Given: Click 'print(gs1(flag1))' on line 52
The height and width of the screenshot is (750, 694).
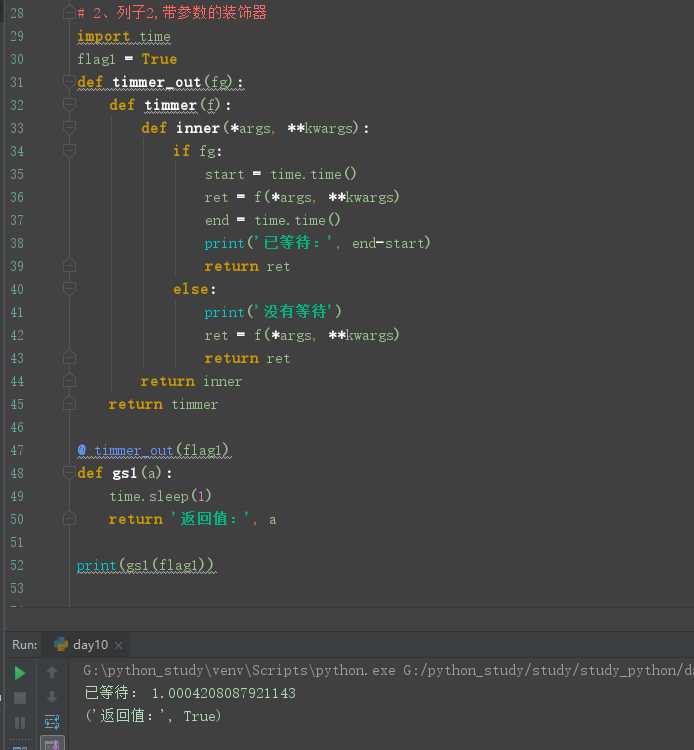Looking at the screenshot, I should (x=146, y=565).
